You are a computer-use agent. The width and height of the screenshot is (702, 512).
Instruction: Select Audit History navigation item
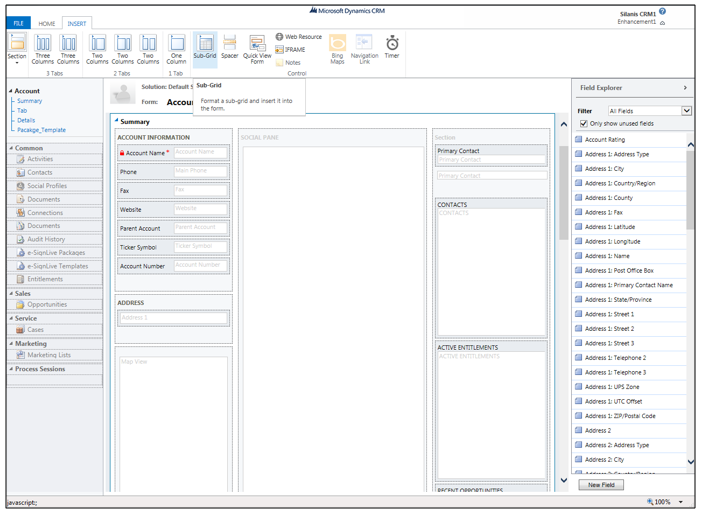(55, 239)
